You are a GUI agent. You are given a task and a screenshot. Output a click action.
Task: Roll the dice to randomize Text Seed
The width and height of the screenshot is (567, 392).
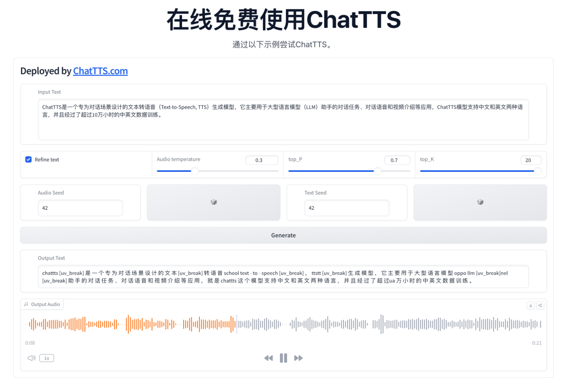click(480, 202)
